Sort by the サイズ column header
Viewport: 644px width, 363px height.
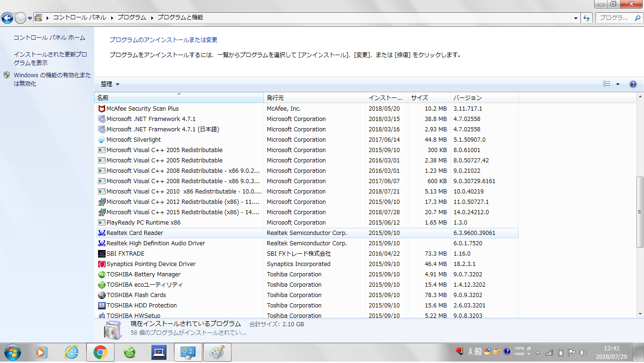tap(429, 98)
